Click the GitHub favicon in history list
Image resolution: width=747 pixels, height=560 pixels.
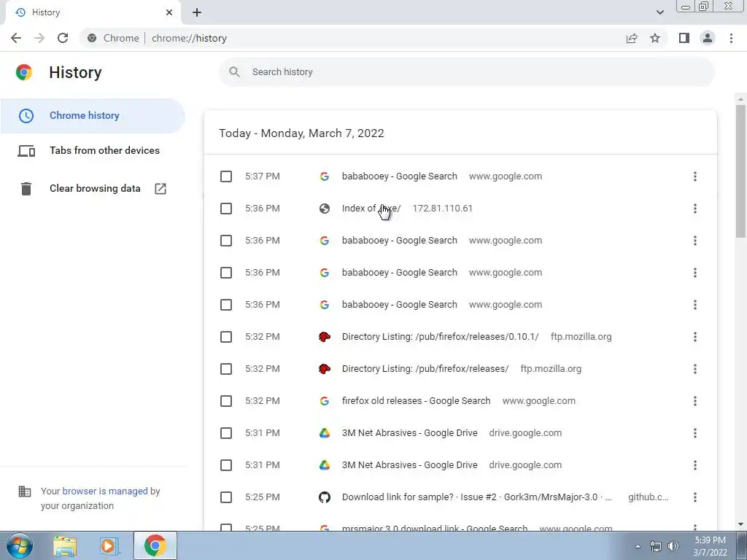(x=325, y=497)
